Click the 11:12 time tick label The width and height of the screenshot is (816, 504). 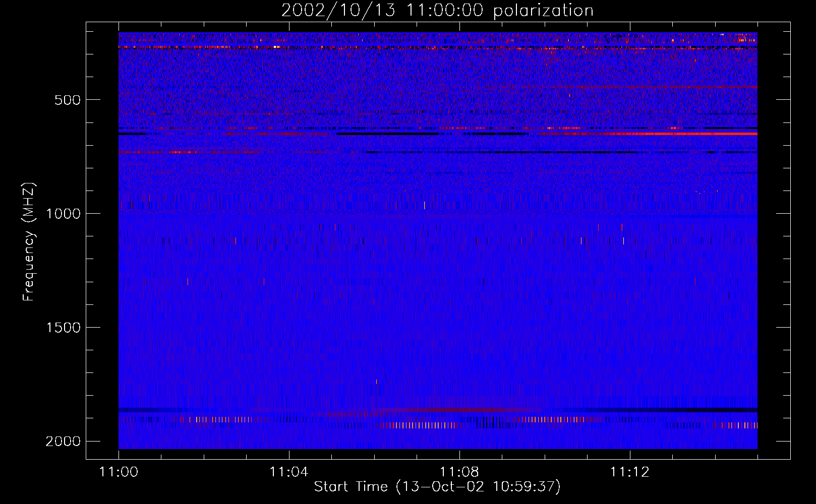629,472
